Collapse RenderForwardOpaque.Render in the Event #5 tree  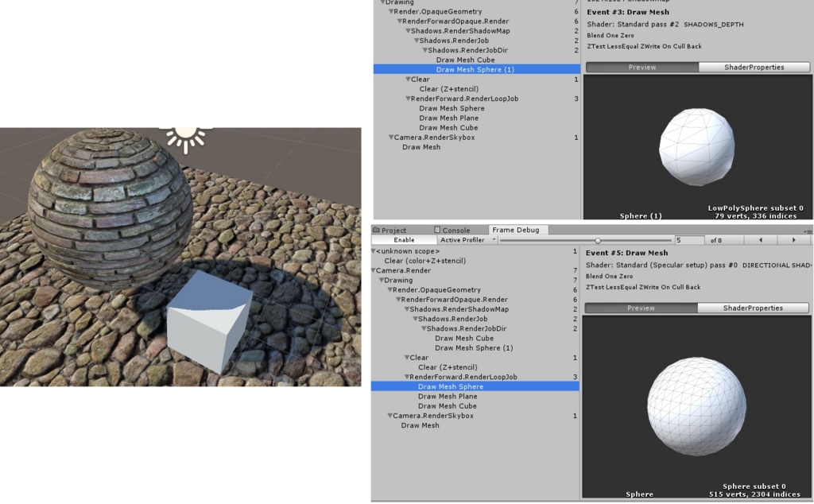pyautogui.click(x=398, y=300)
